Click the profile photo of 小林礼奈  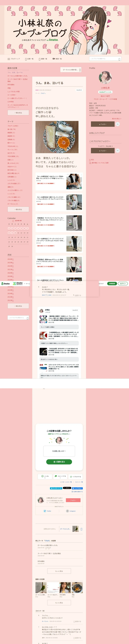105,77
